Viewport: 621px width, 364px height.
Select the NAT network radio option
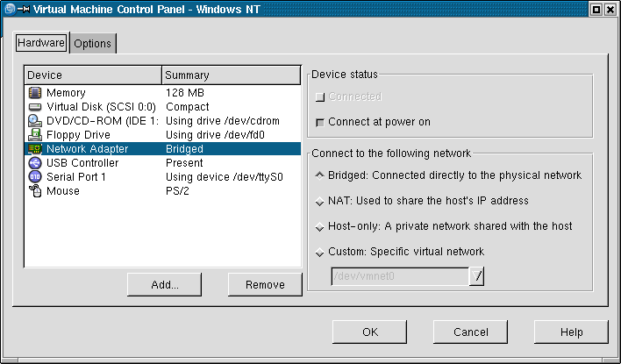click(319, 201)
